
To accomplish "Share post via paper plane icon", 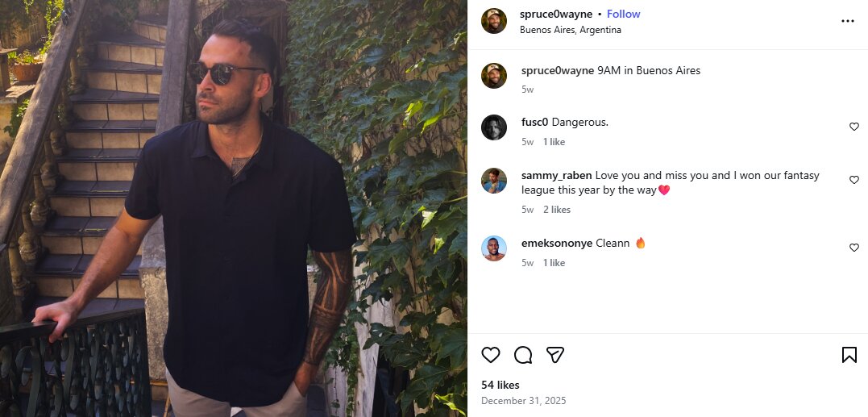I will (554, 355).
